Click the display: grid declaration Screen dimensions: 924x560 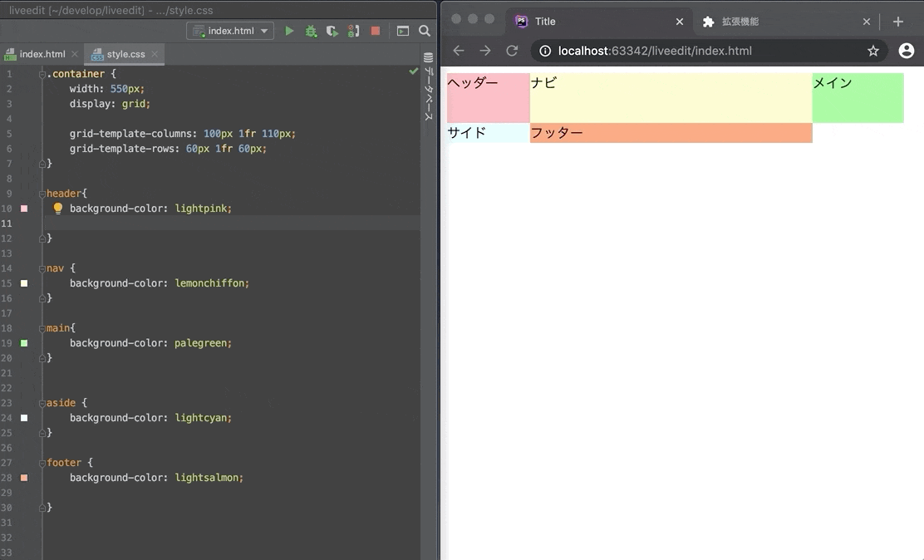point(110,104)
